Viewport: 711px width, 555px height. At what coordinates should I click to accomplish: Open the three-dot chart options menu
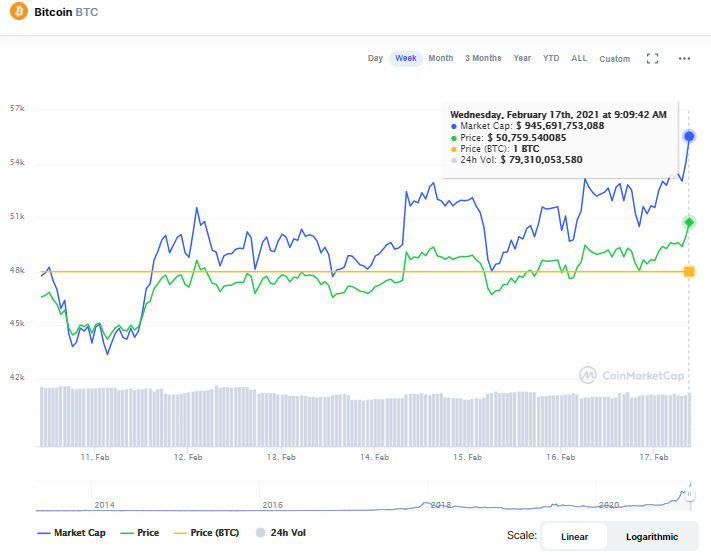pos(685,59)
